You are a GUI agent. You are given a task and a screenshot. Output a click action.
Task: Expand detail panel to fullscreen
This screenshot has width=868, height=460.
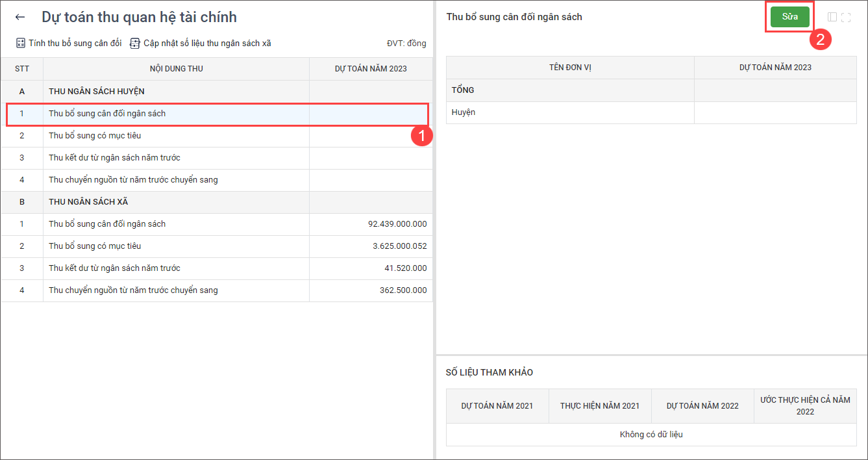point(846,18)
